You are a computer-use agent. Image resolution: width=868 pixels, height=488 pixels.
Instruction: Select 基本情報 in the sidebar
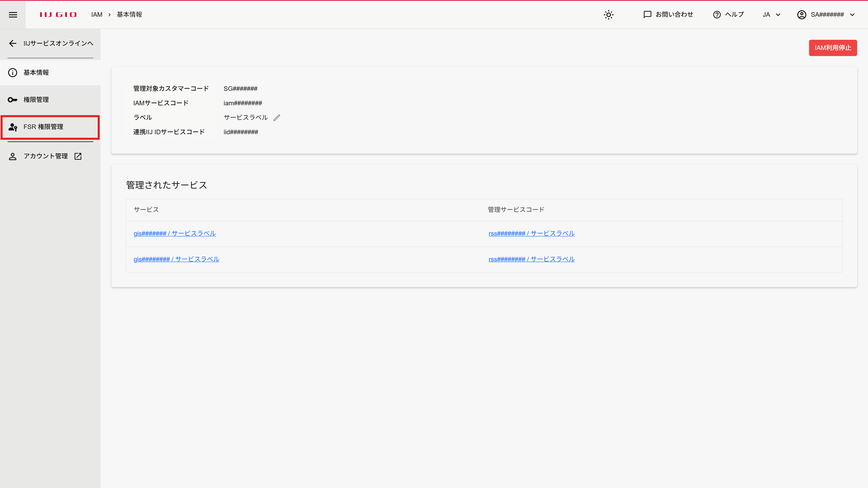36,72
